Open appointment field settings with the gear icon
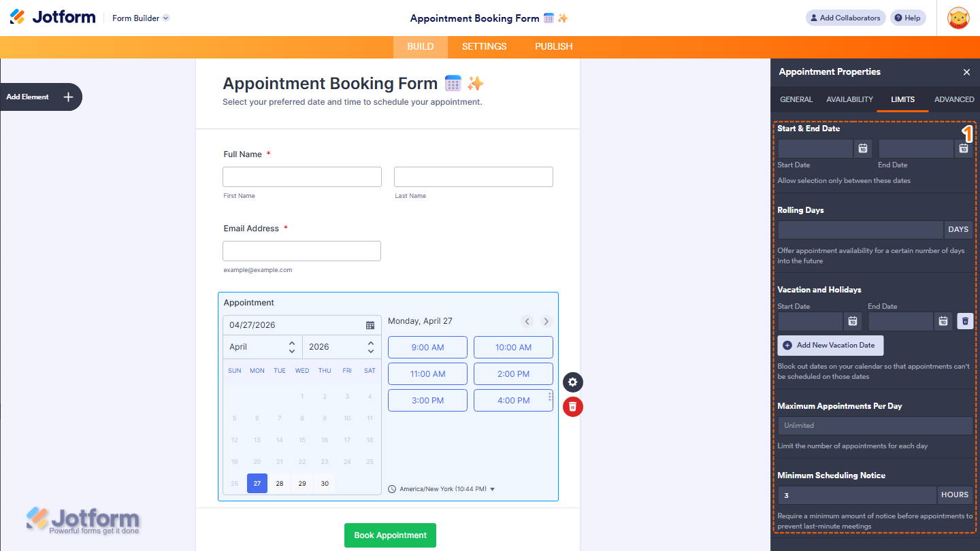Viewport: 980px width, 551px height. [572, 382]
